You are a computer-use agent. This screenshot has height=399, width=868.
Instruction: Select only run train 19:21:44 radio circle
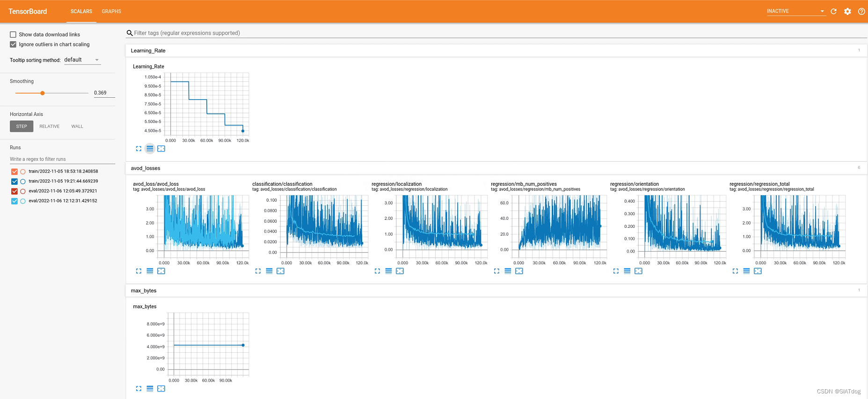[23, 181]
